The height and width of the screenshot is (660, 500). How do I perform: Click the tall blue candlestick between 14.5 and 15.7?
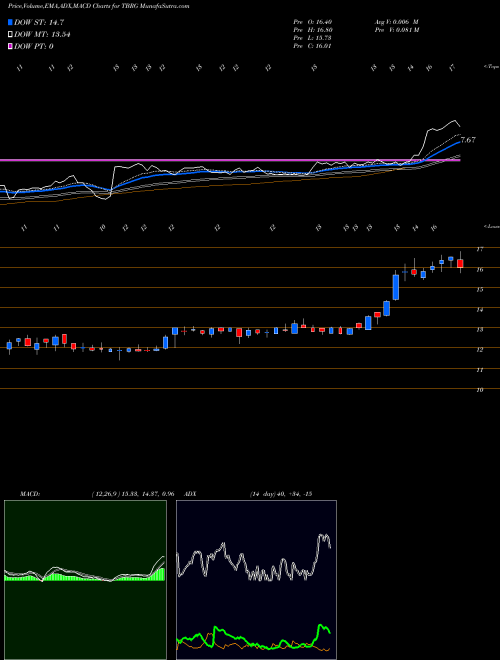(396, 287)
